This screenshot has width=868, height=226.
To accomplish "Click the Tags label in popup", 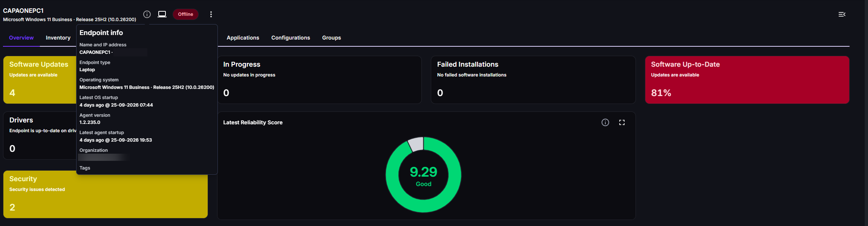I will coord(85,168).
